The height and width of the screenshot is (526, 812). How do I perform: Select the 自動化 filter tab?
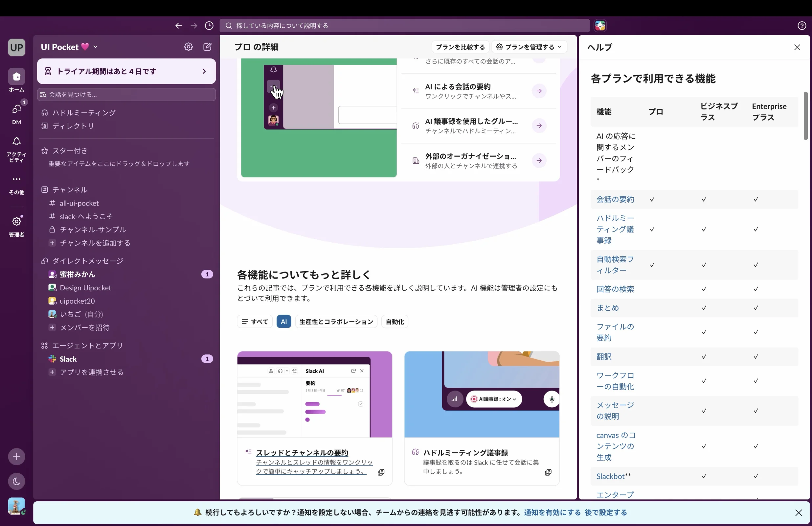[x=395, y=322]
